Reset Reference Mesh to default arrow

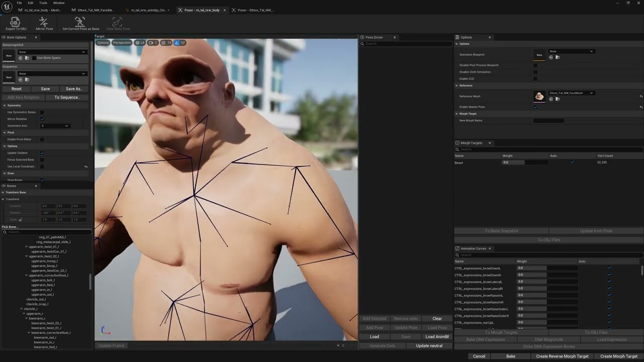click(641, 96)
